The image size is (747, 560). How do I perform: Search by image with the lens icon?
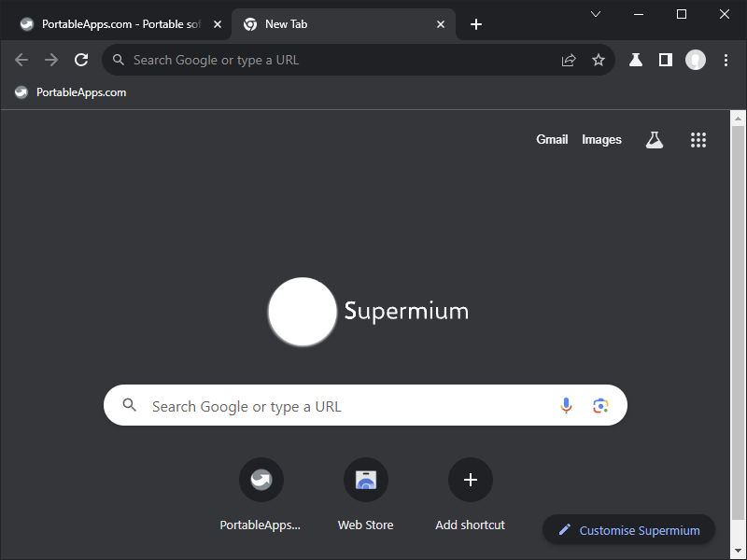click(x=600, y=406)
